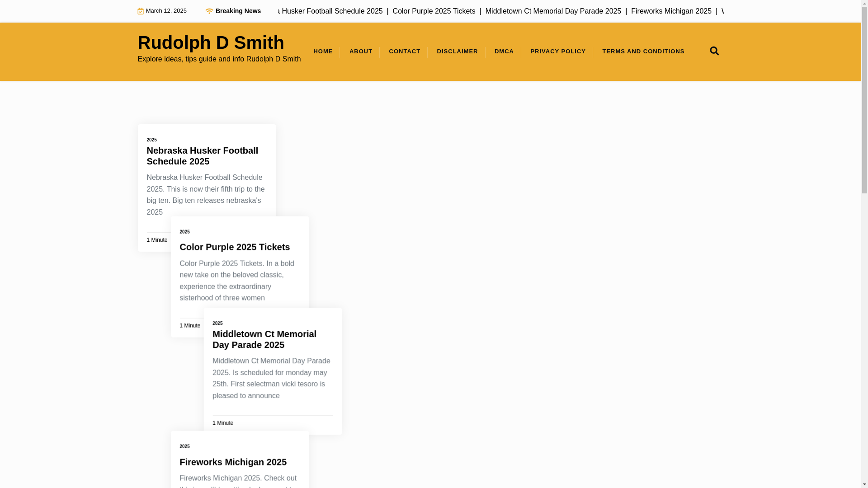Click 2025 tag above Fireworks Michigan article
Screen dimensions: 868x488
tap(184, 446)
